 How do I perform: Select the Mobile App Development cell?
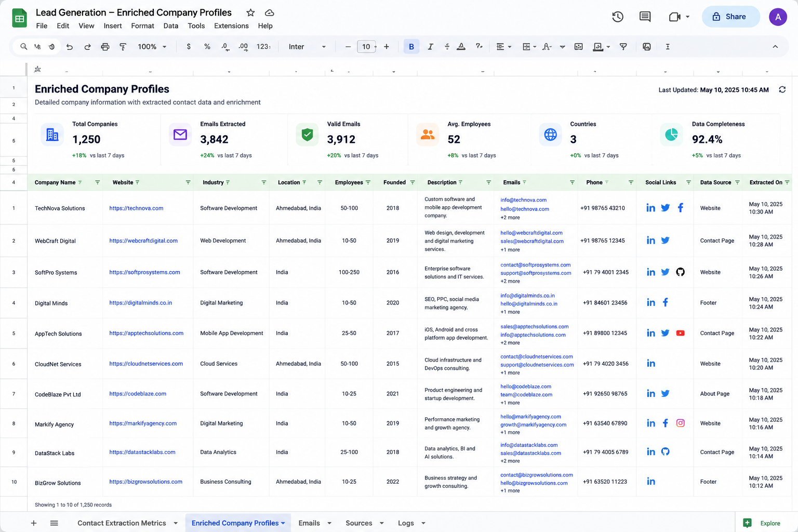click(231, 334)
